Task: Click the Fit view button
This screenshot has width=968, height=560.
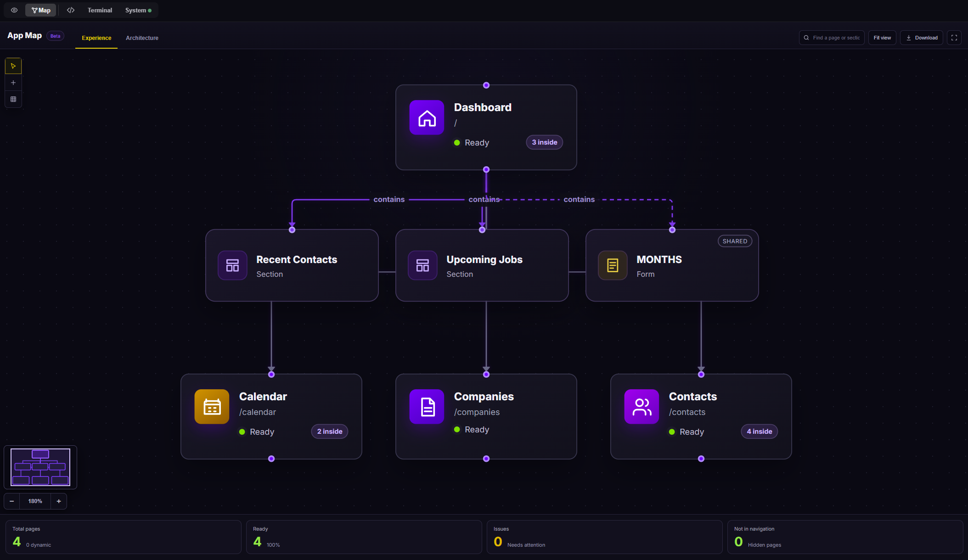Action: coord(882,38)
